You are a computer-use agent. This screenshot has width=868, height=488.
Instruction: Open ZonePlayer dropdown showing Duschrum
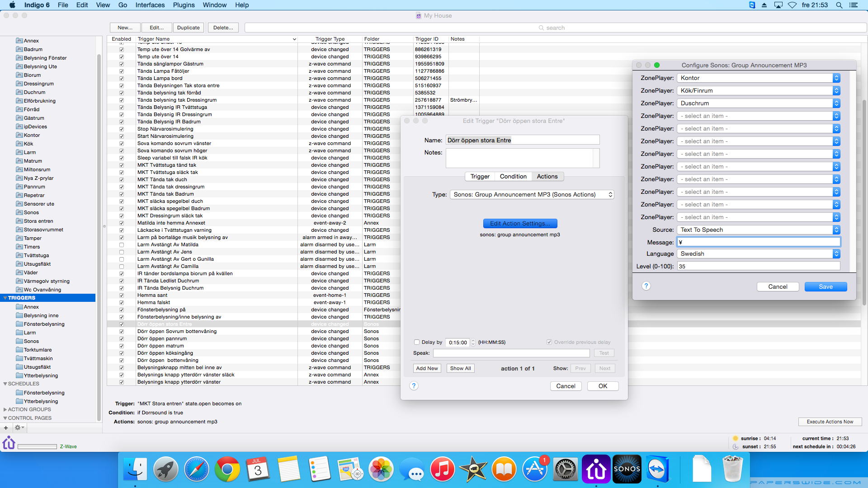pos(758,103)
